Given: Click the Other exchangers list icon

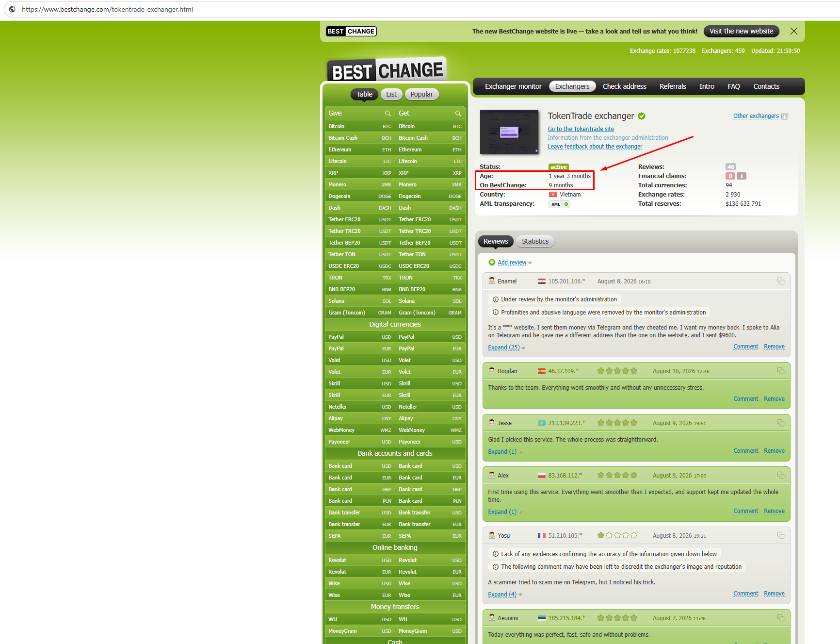Looking at the screenshot, I should point(785,116).
